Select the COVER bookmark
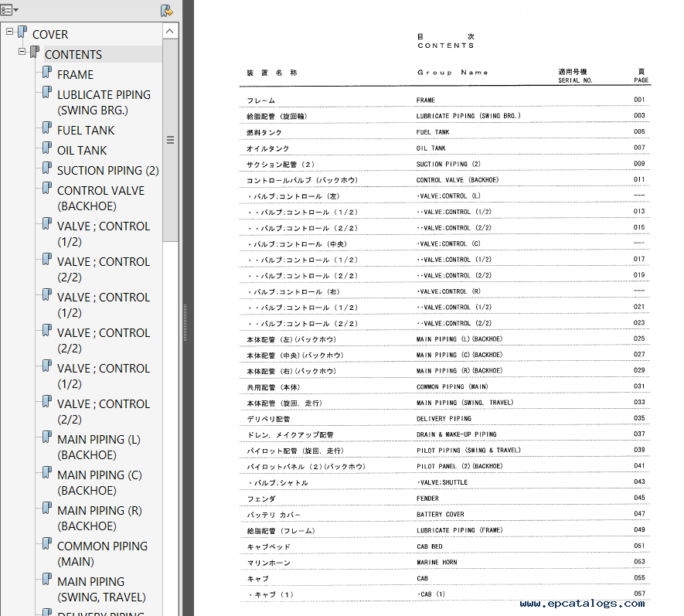Screen dimensions: 684x616 click(50, 35)
